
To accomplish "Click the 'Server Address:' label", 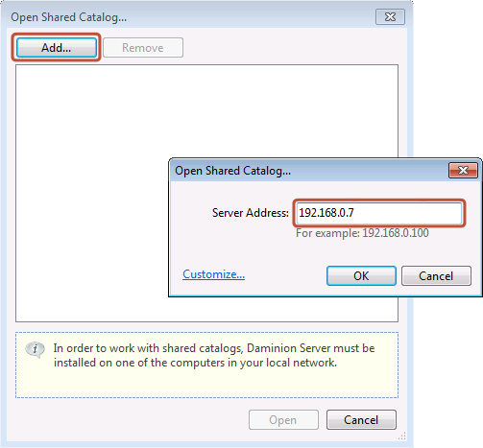I will coord(251,213).
